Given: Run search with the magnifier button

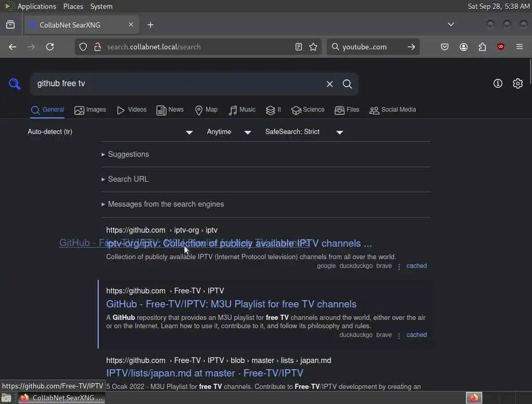Looking at the screenshot, I should pos(347,84).
